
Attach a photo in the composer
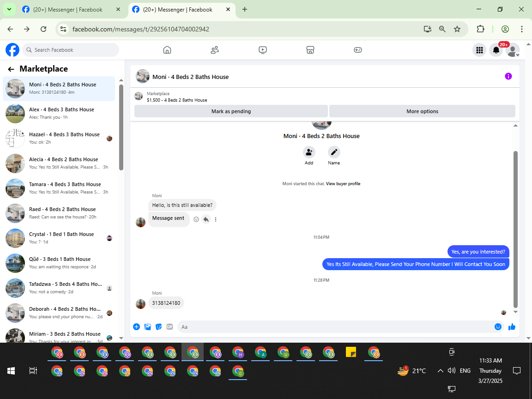[148, 327]
